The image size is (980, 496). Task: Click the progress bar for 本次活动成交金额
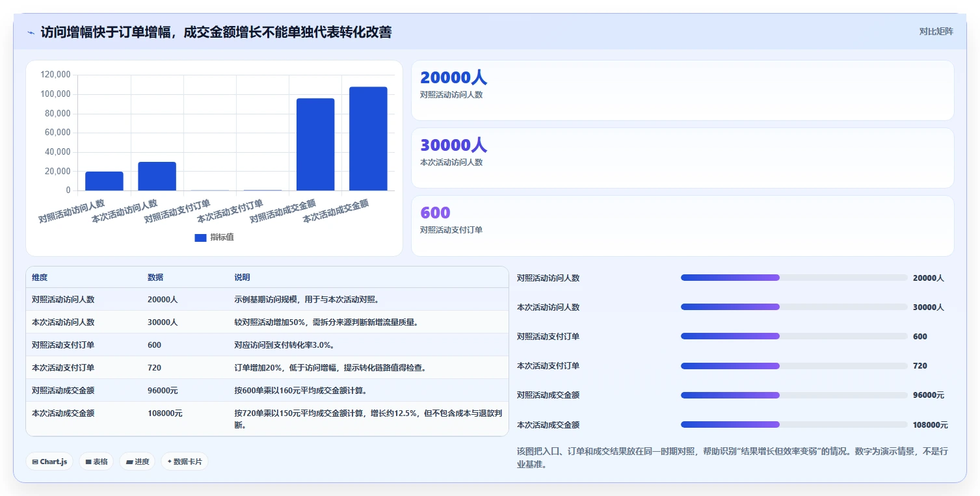coord(794,424)
